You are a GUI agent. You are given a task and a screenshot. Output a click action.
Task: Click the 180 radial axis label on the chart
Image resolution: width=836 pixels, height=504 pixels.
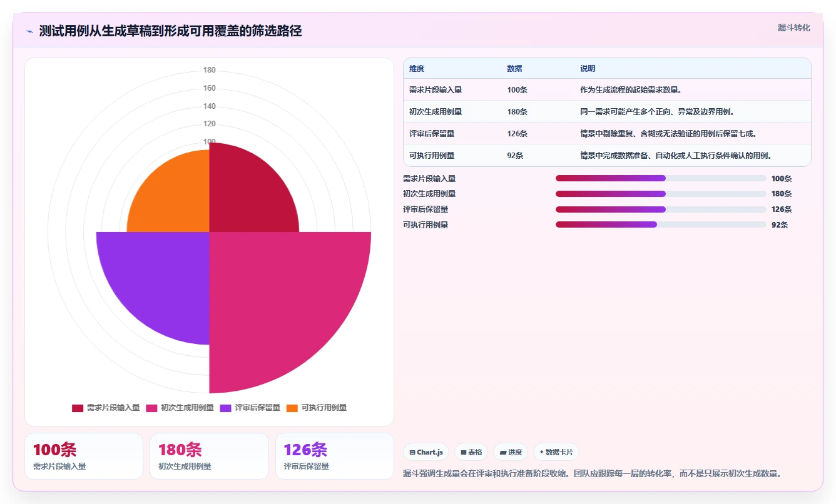pos(209,70)
